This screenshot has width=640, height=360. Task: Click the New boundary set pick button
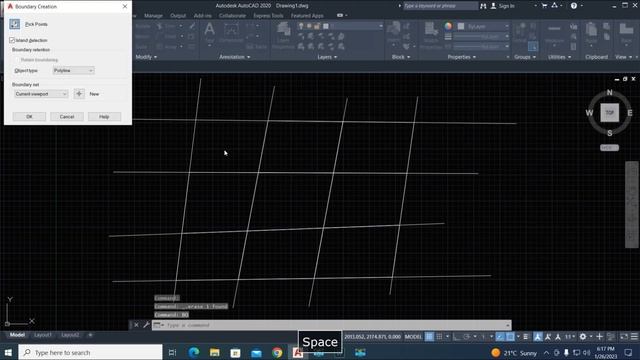pyautogui.click(x=79, y=94)
